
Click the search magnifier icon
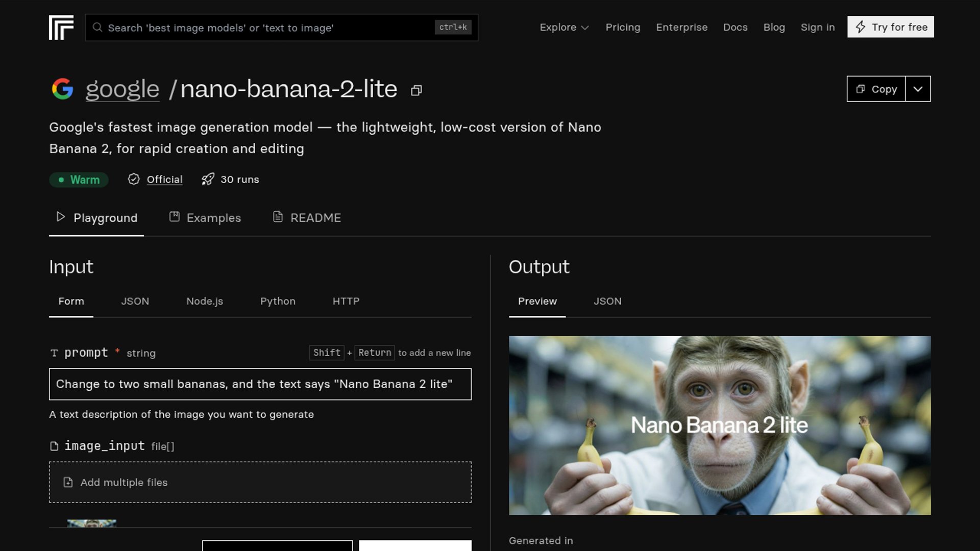click(x=97, y=28)
